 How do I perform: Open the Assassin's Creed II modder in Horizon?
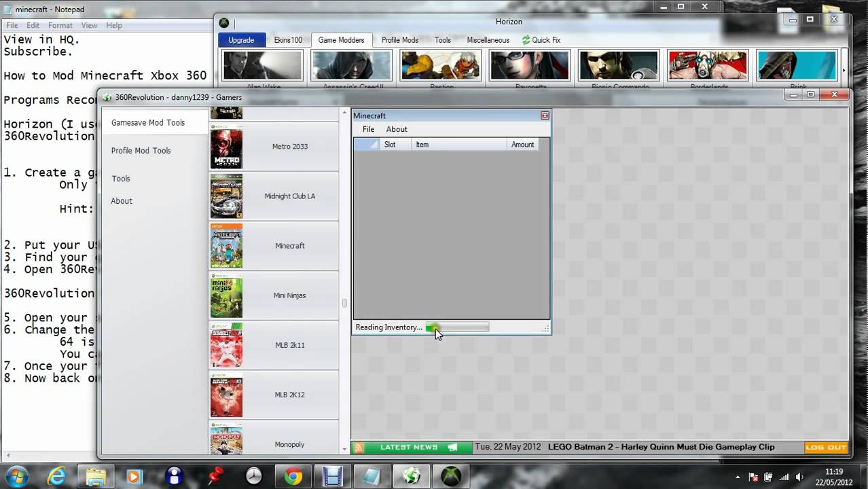pyautogui.click(x=352, y=66)
